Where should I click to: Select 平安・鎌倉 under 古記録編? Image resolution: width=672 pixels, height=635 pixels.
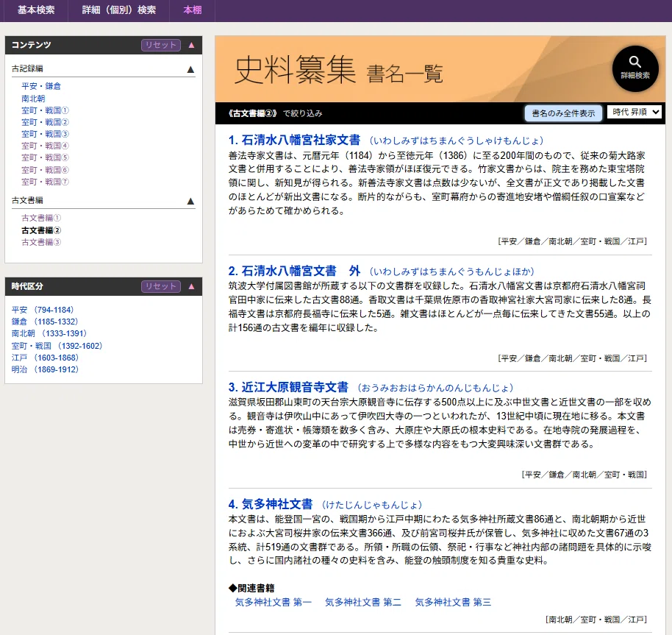[x=41, y=86]
